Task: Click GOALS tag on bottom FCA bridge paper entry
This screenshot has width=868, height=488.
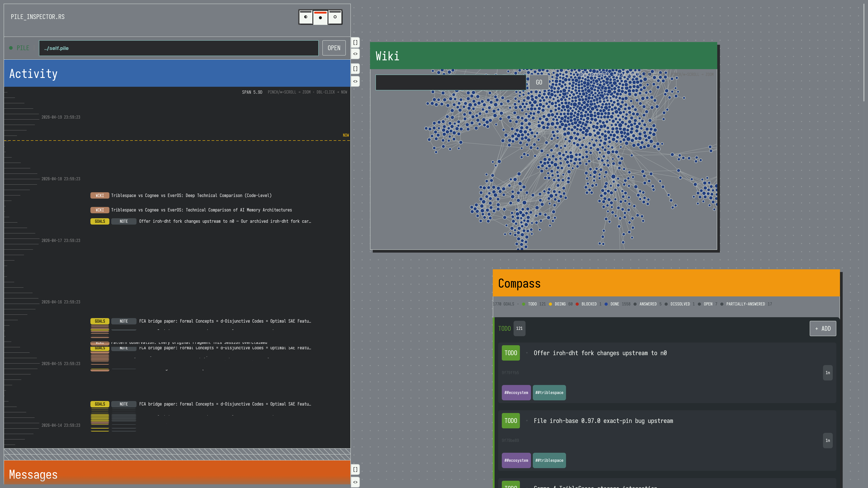Action: (100, 404)
